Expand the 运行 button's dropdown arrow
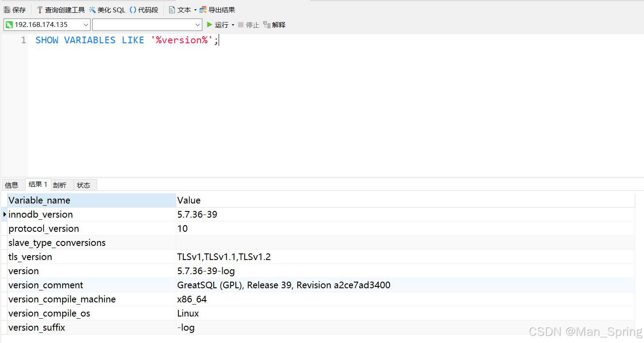 pyautogui.click(x=232, y=25)
